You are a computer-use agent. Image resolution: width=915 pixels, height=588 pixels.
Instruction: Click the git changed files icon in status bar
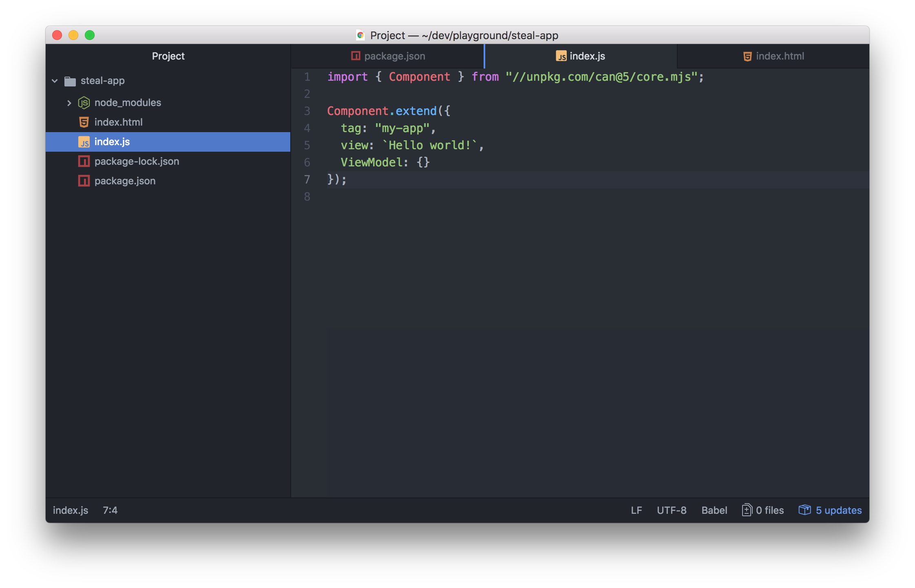point(747,510)
